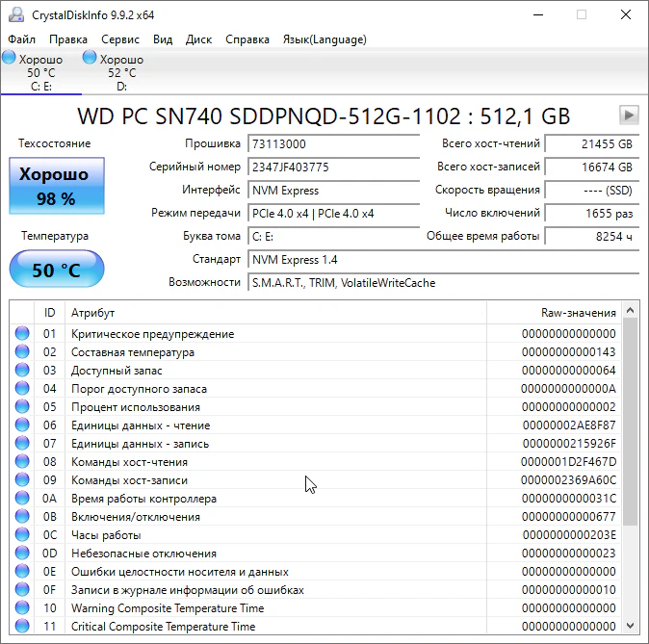Click the Буква тома field C: E:
The height and width of the screenshot is (644, 649).
click(x=333, y=237)
